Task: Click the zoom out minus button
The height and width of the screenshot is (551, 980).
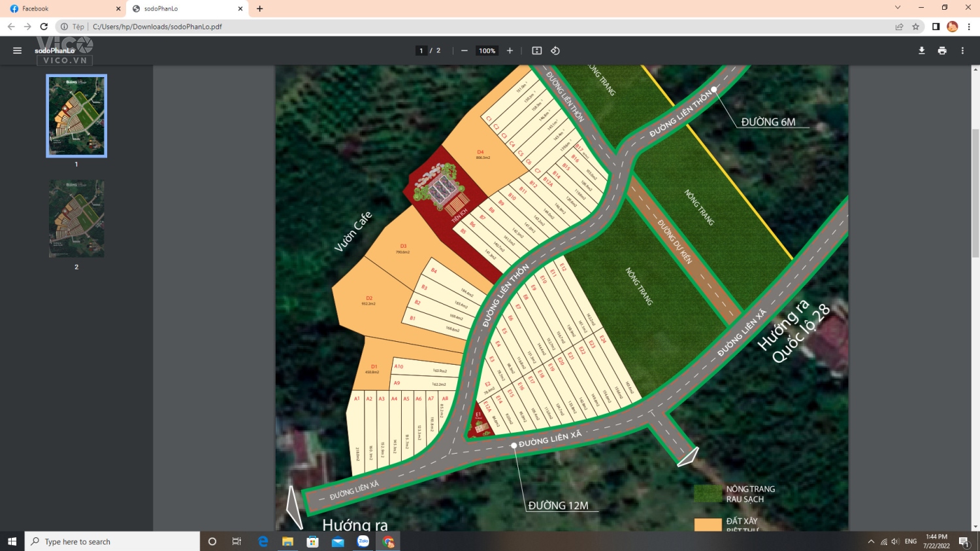Action: point(465,50)
